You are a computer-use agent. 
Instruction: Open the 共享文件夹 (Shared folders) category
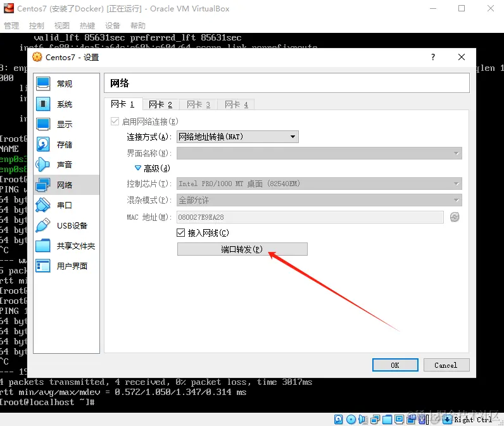coord(66,246)
